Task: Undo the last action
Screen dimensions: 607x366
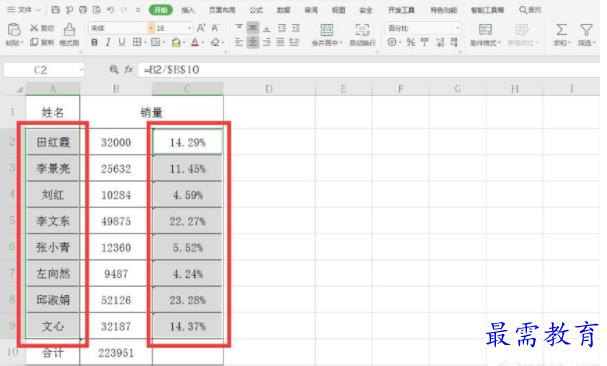Action: pos(110,10)
